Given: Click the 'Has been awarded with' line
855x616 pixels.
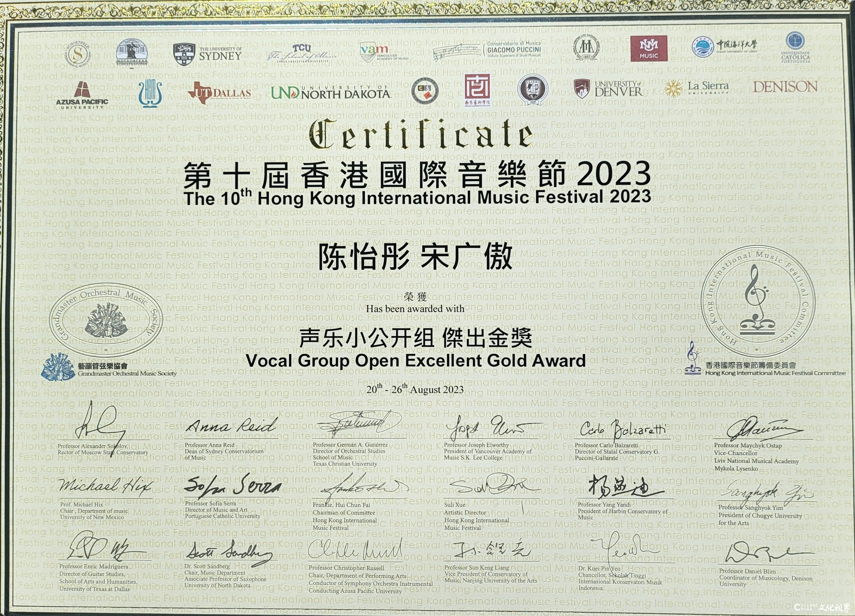Looking at the screenshot, I should point(415,309).
